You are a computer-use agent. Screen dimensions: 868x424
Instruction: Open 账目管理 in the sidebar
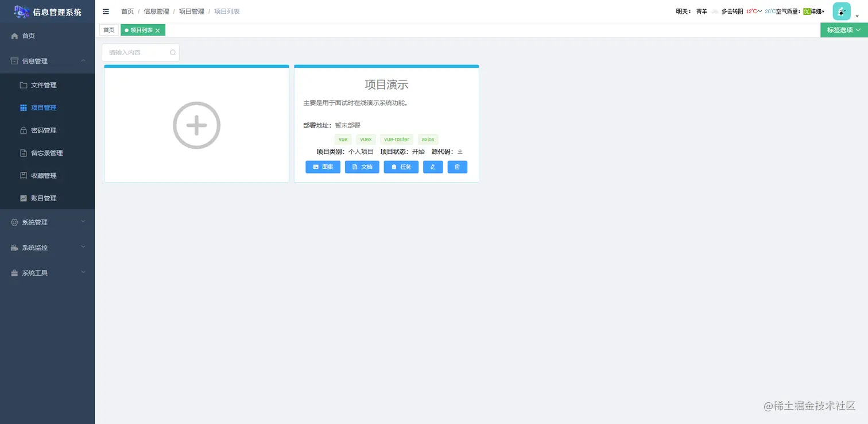(x=47, y=198)
